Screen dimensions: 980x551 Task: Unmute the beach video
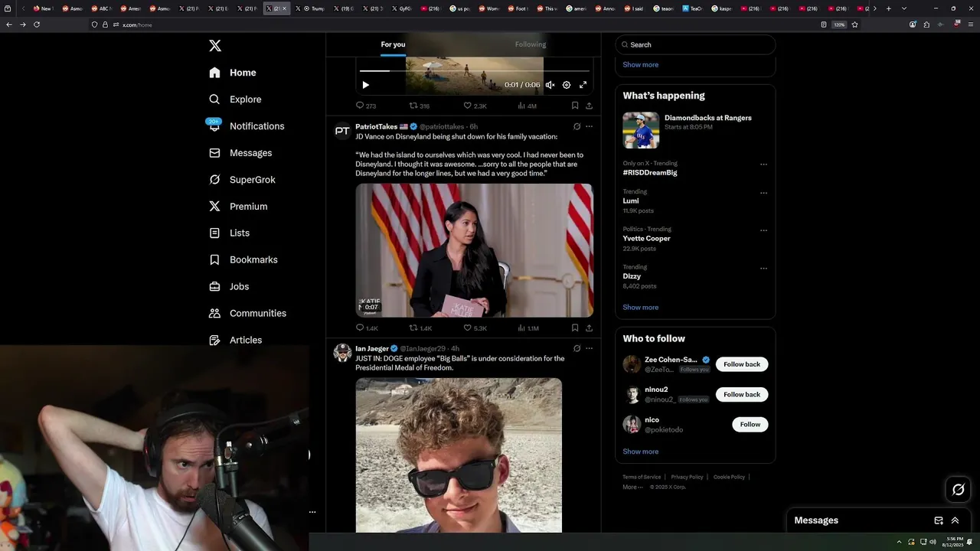tap(550, 85)
